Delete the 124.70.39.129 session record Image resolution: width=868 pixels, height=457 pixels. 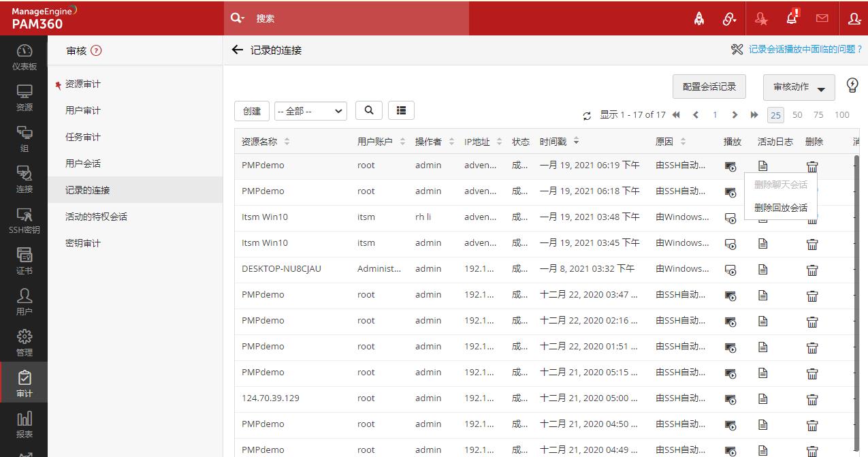[x=812, y=399]
